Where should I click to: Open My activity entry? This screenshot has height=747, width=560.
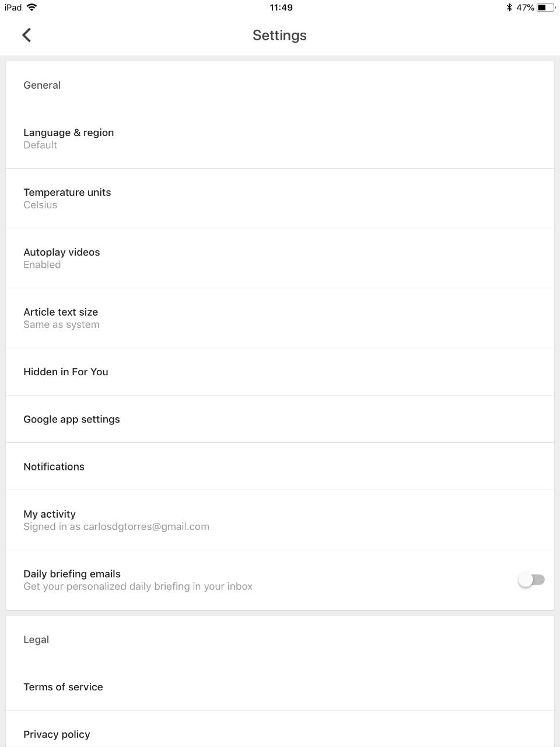pyautogui.click(x=50, y=514)
